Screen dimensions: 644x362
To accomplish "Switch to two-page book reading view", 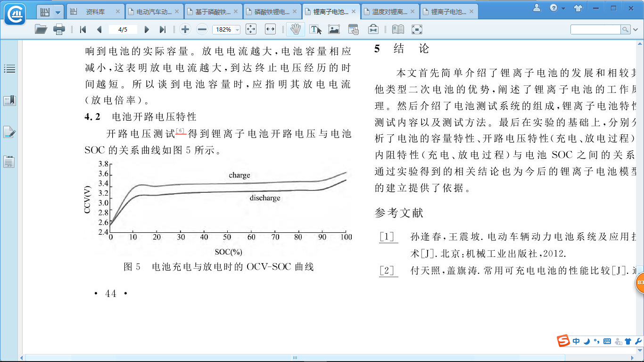I will tap(398, 29).
